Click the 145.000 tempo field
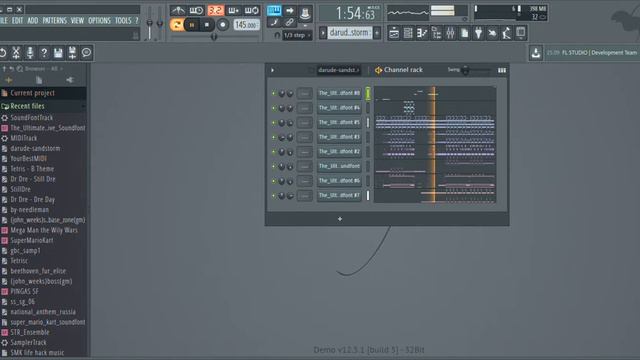640x360 pixels. point(247,25)
